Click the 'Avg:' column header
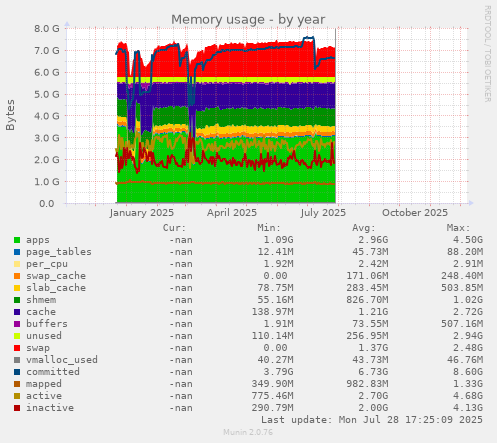 [x=364, y=228]
